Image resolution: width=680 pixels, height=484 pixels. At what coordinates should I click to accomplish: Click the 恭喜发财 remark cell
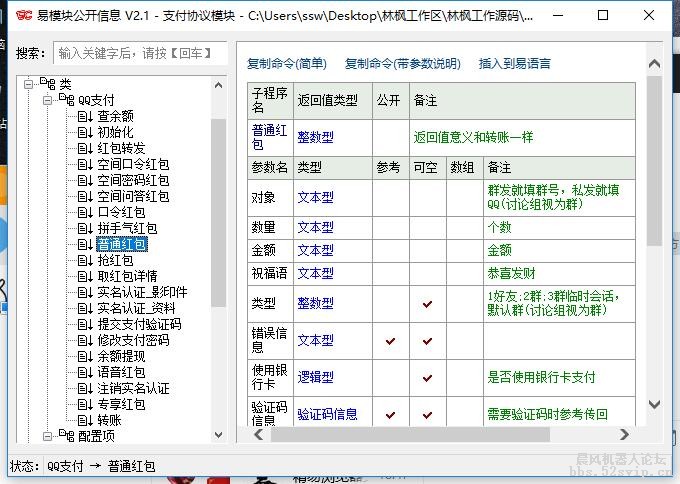[x=559, y=274]
